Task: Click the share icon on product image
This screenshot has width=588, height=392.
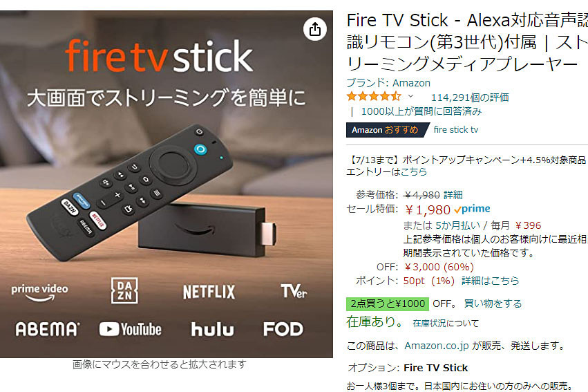Action: click(314, 29)
